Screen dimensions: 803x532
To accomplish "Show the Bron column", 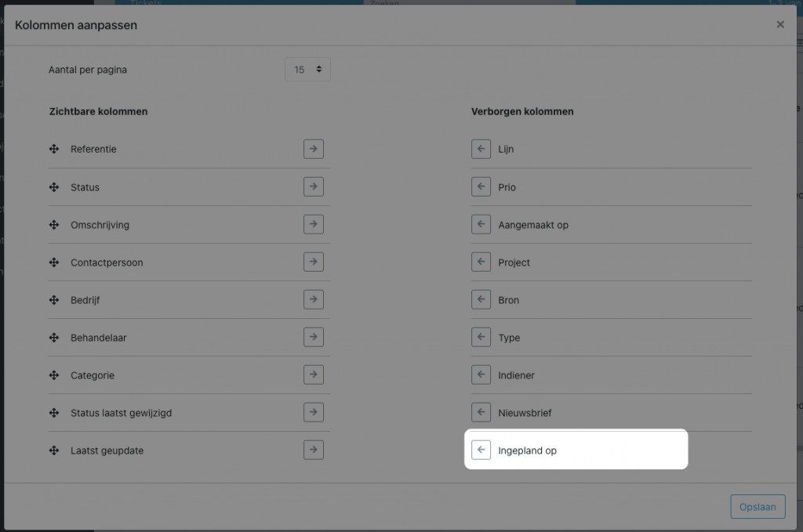I will (x=481, y=299).
